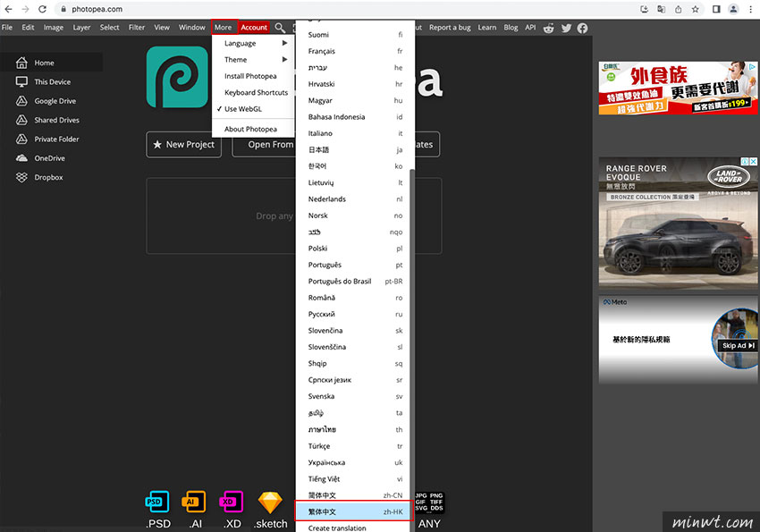Viewport: 760px width, 532px height.
Task: Open the Select menu
Action: coord(110,28)
